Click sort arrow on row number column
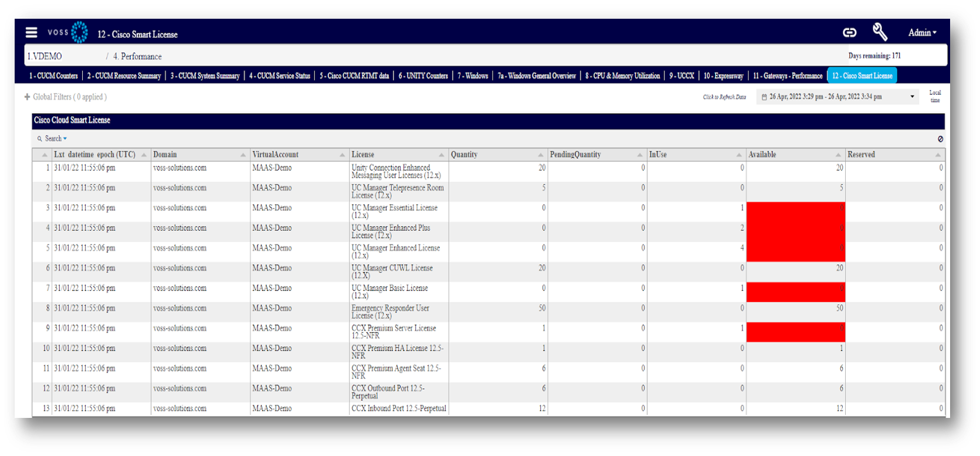 (x=44, y=155)
